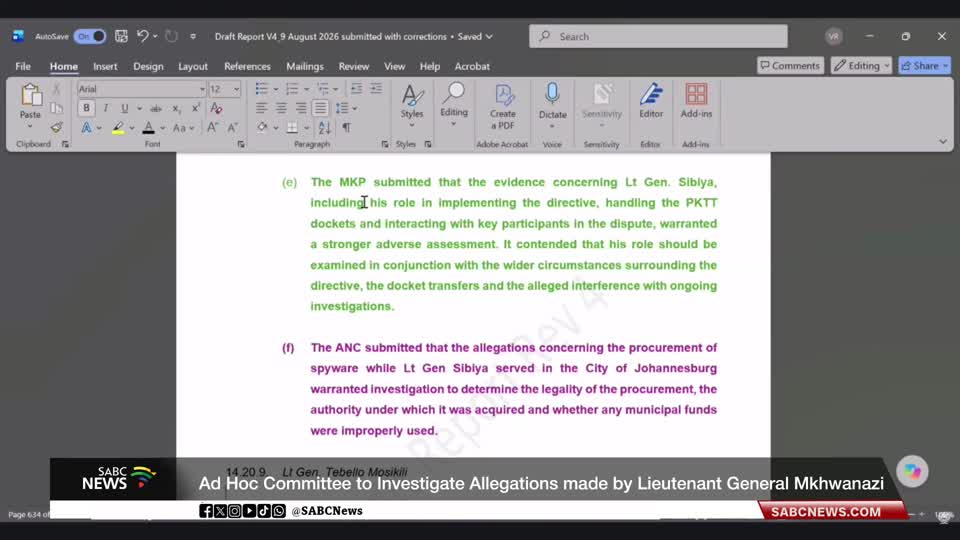Click the Redo icon

171,37
